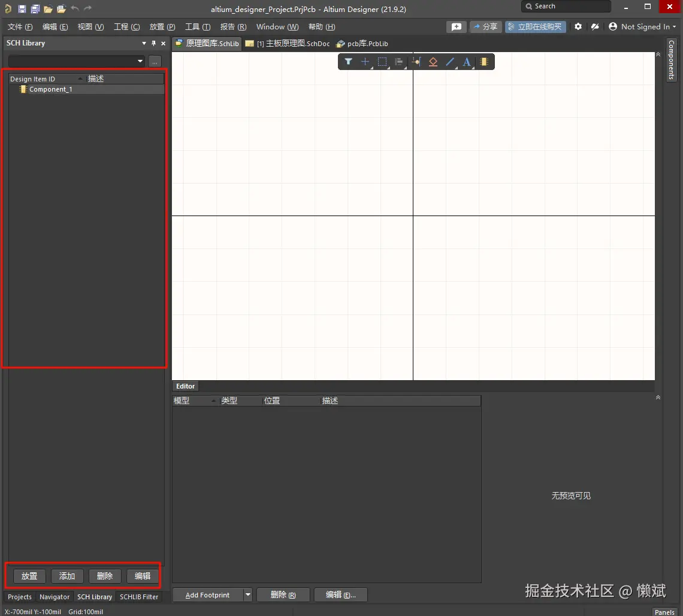Collapse the editor area with the top chevron
Screen dimensions: 683x616
click(658, 54)
